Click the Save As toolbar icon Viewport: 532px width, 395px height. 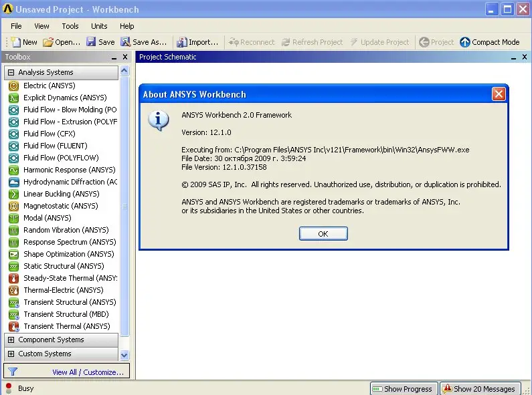pos(126,41)
